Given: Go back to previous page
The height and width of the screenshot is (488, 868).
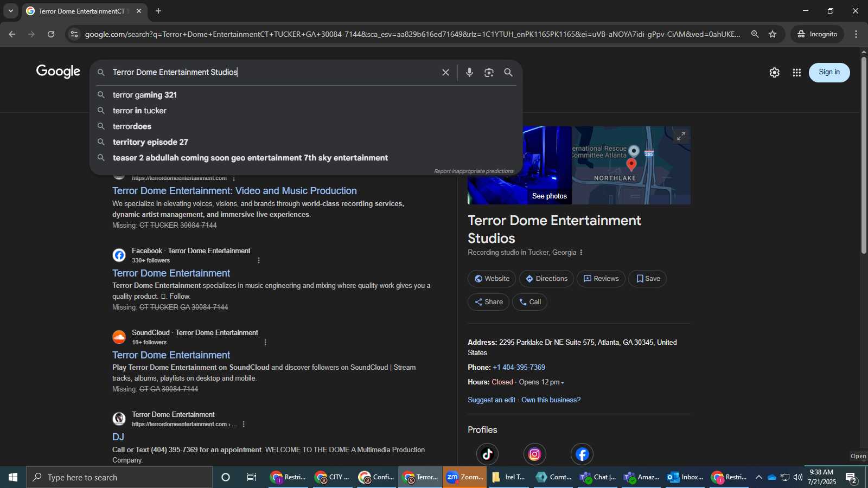Looking at the screenshot, I should coord(12,34).
